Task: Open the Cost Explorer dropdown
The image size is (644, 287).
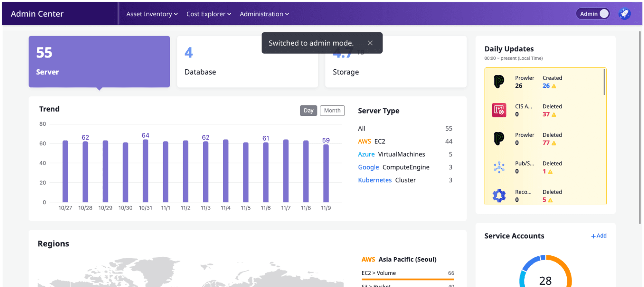Action: 209,14
